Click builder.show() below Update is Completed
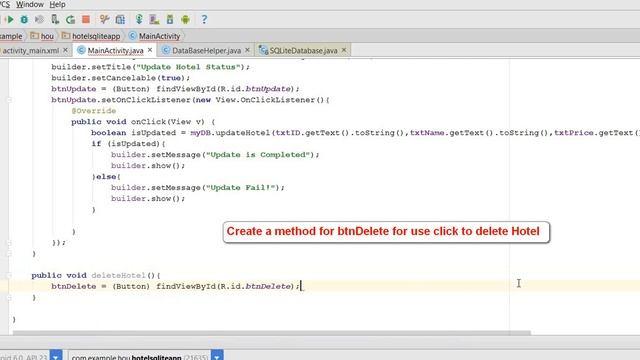640x360 pixels. [x=148, y=166]
